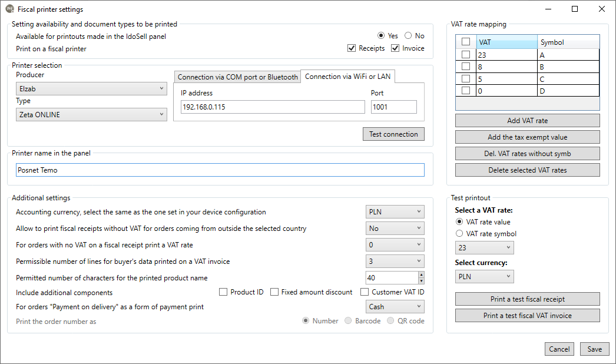Check the VAT 8 row checkbox
616x364 pixels.
pyautogui.click(x=466, y=67)
